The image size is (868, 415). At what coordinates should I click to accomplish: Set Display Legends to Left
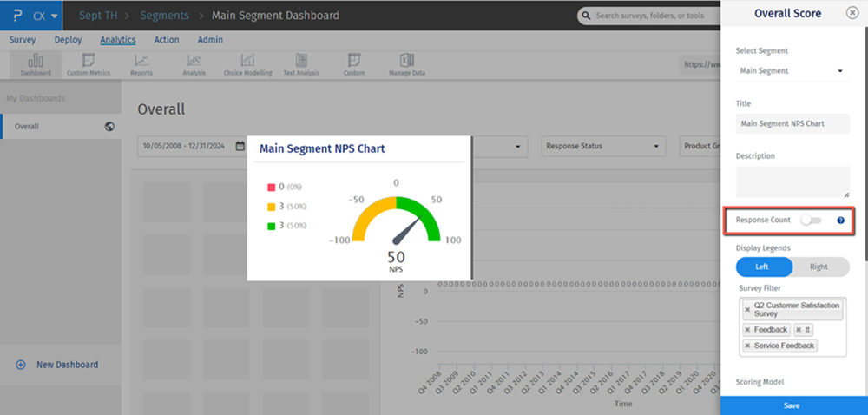764,267
